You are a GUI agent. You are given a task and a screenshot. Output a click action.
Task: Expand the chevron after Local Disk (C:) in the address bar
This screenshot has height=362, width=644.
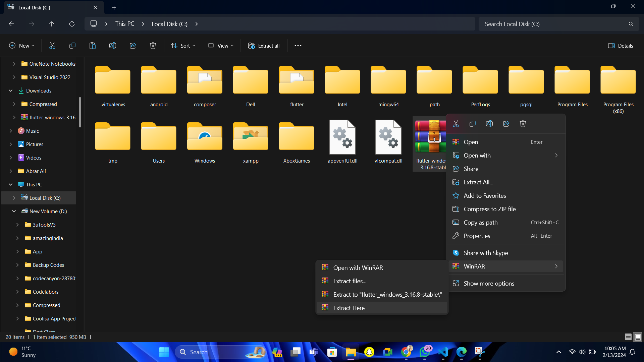197,24
